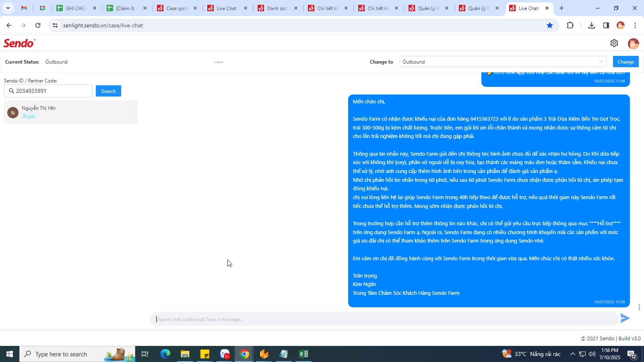Close the Danh sách tab
Screen dimensions: 644x362
point(296,8)
